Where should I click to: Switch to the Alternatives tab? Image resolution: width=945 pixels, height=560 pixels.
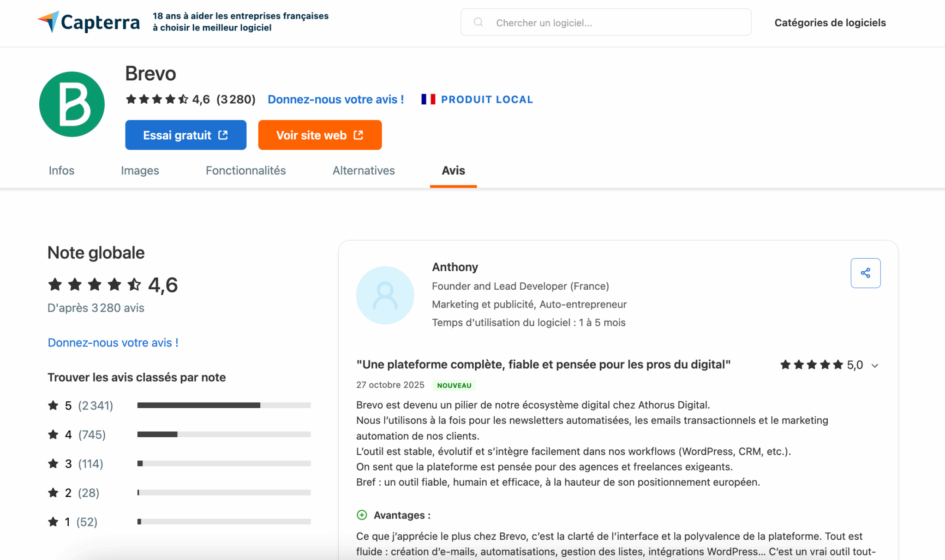(x=364, y=170)
